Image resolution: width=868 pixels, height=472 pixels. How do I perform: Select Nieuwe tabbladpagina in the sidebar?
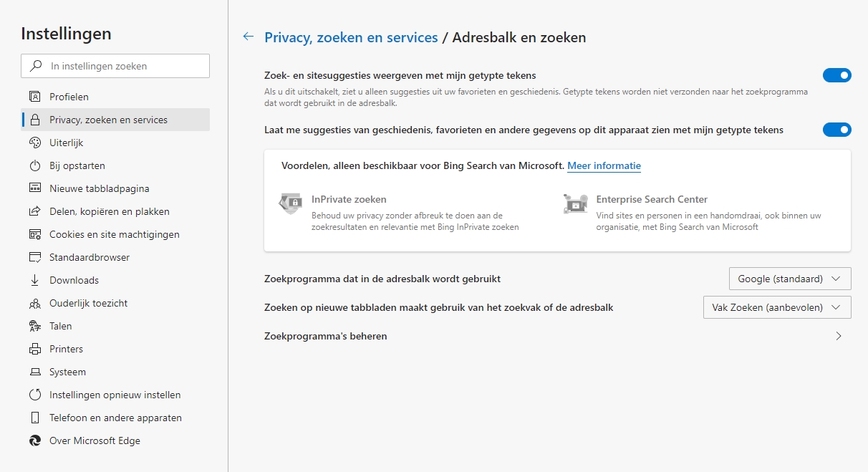(99, 188)
